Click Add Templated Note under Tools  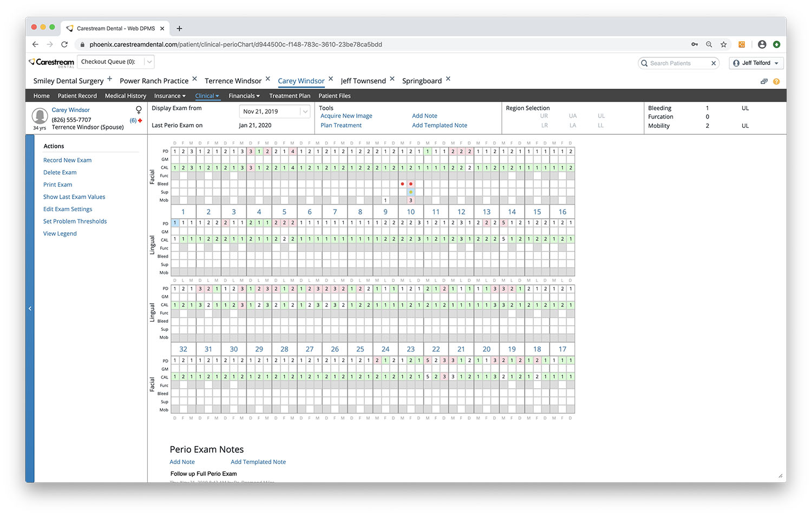point(440,125)
